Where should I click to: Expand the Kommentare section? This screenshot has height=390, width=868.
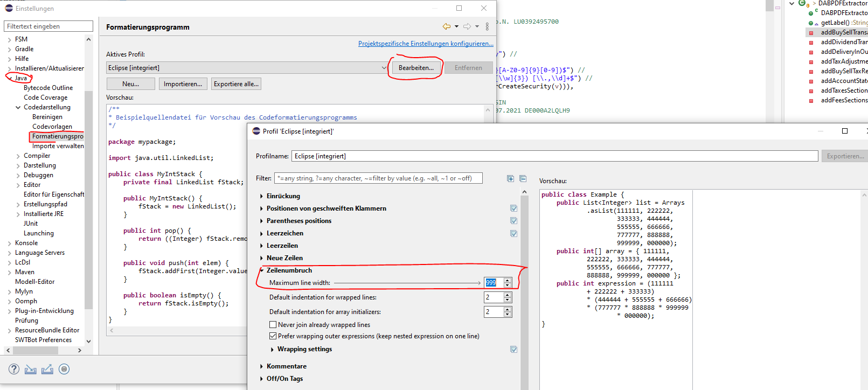(262, 366)
